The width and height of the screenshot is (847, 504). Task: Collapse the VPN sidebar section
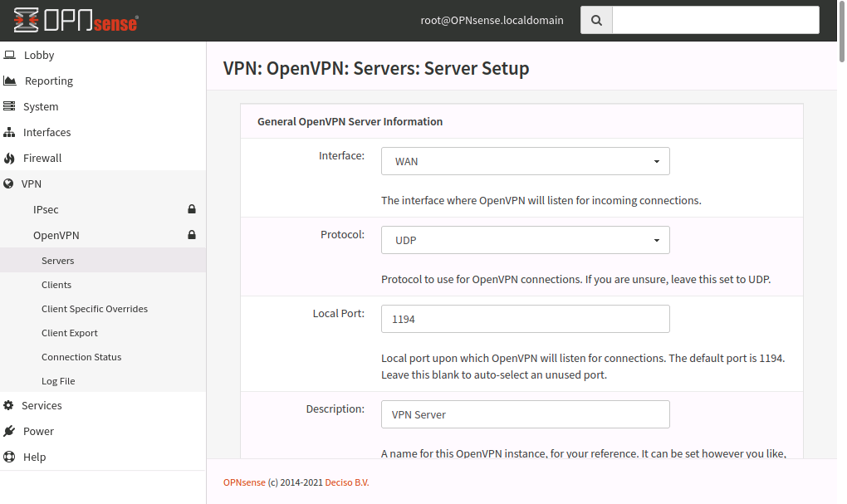32,183
